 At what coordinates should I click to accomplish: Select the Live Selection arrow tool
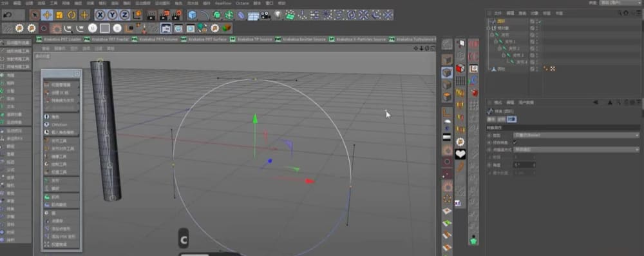tap(35, 15)
